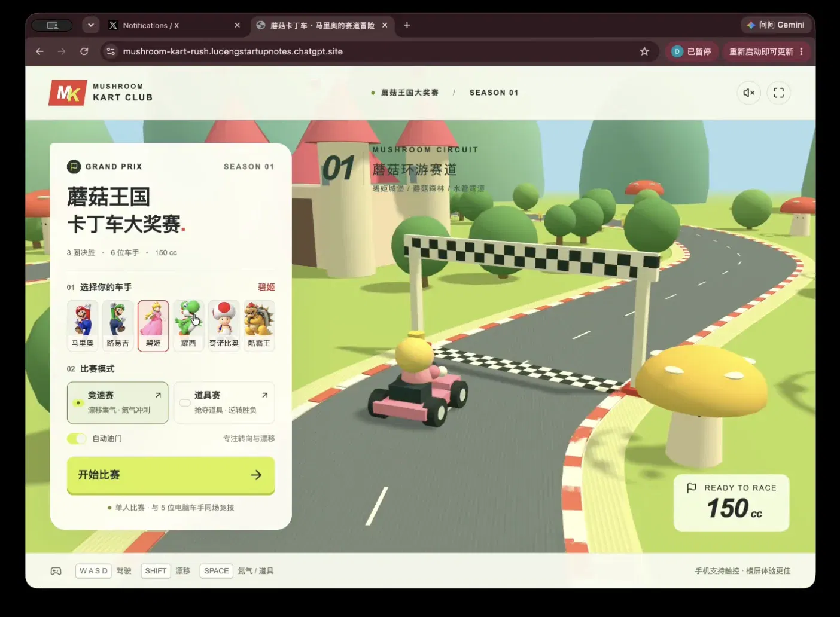
Task: Click the sidebar toggle icon in tab strip
Action: click(x=52, y=25)
